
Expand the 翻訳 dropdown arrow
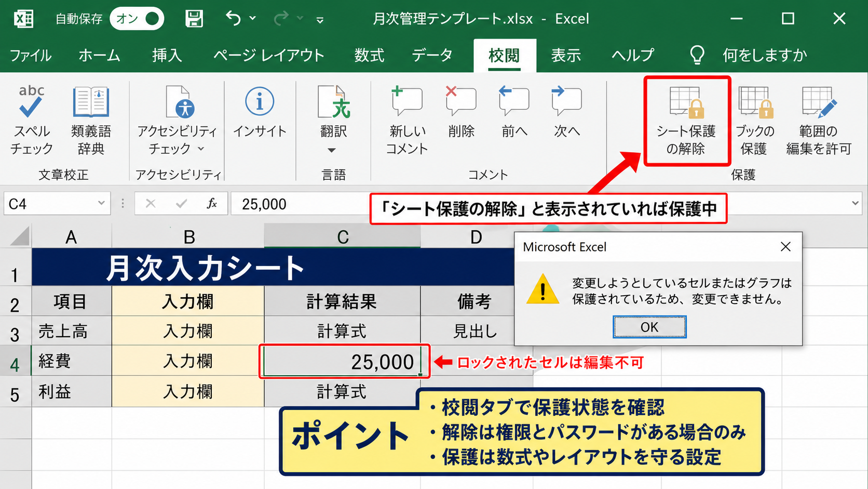pos(332,150)
